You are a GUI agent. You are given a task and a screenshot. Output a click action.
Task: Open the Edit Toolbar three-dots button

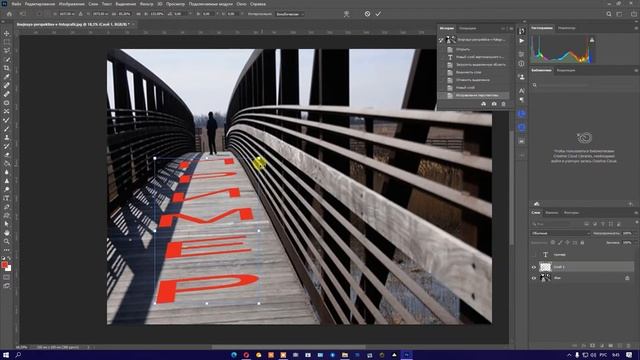(x=7, y=250)
